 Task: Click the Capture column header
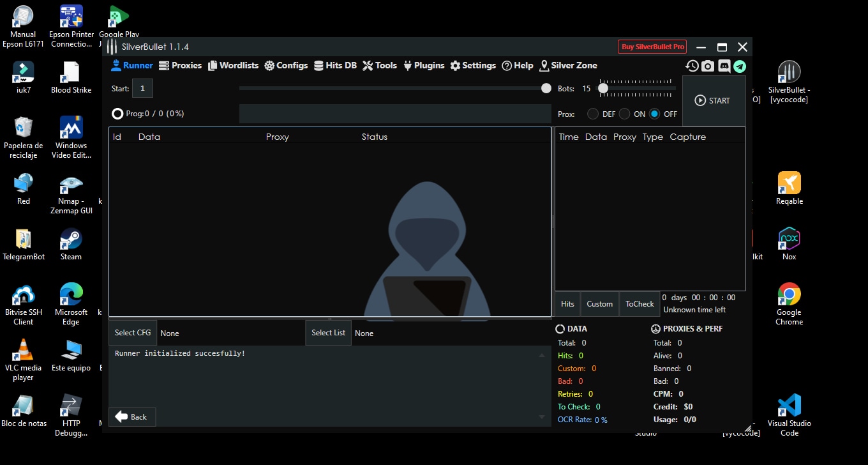(688, 137)
